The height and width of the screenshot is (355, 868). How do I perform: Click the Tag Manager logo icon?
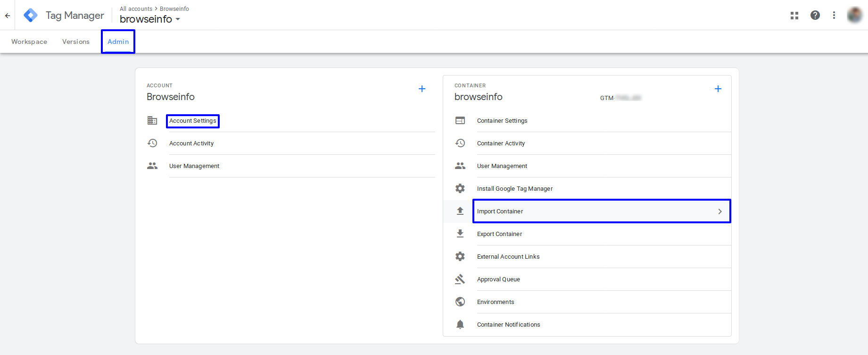tap(31, 15)
